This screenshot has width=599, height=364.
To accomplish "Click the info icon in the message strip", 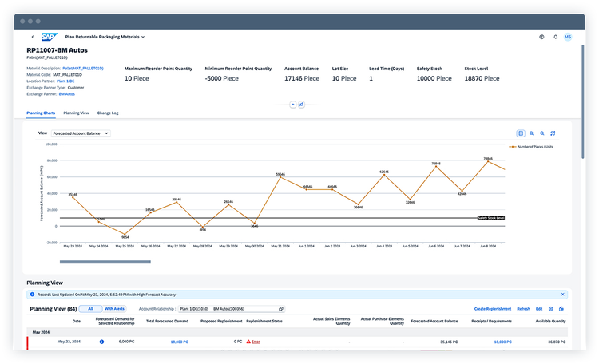I will tap(32, 295).
